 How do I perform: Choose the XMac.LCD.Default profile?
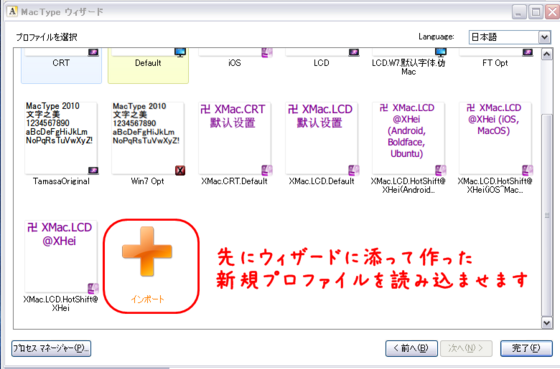click(321, 138)
